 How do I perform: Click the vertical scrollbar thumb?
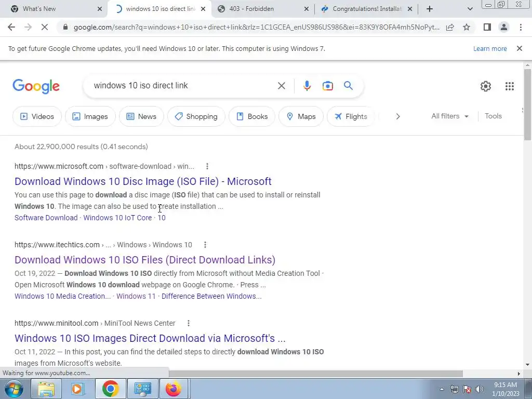(x=527, y=104)
